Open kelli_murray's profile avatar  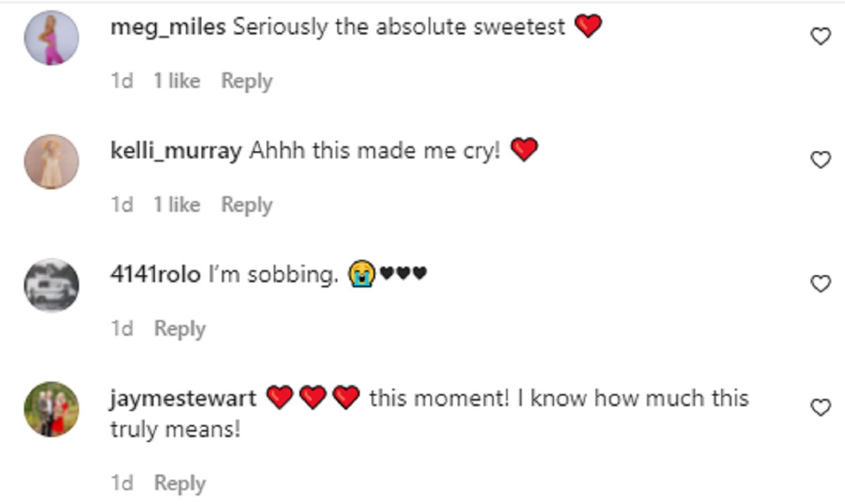tap(51, 162)
